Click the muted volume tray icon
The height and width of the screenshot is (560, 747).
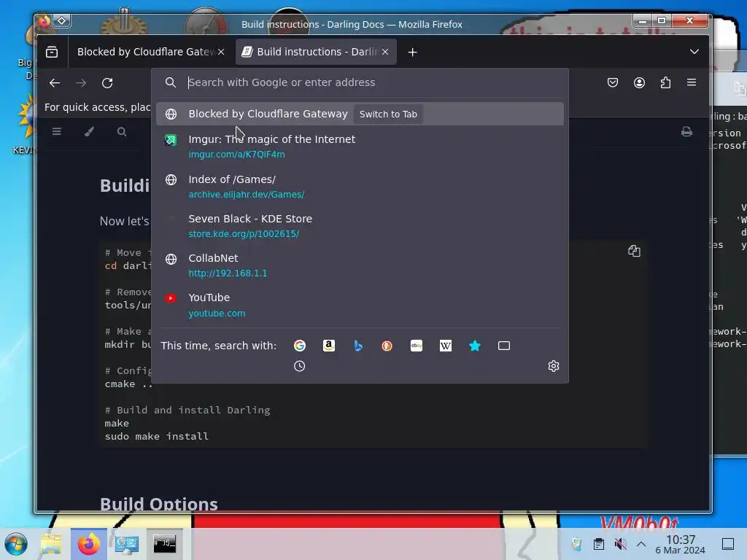[x=620, y=544]
